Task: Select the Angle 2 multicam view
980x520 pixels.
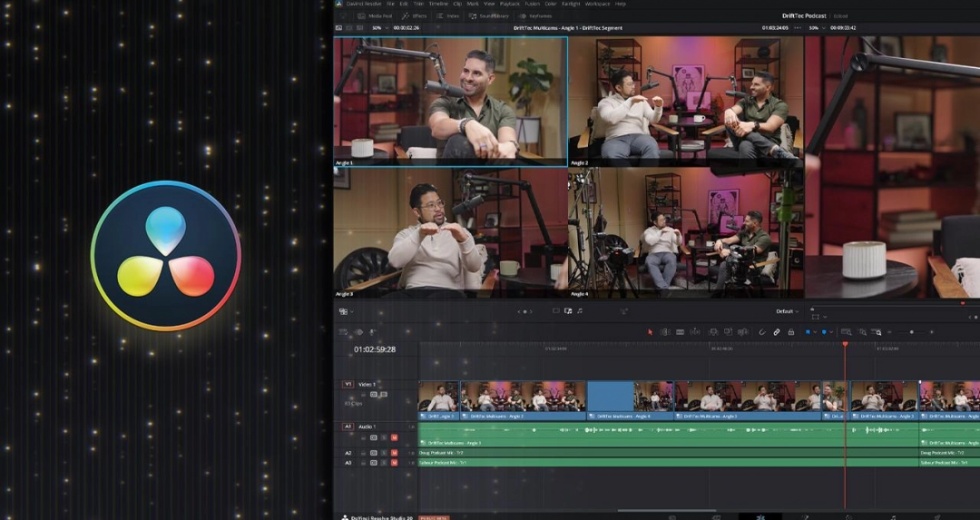Action: 685,101
